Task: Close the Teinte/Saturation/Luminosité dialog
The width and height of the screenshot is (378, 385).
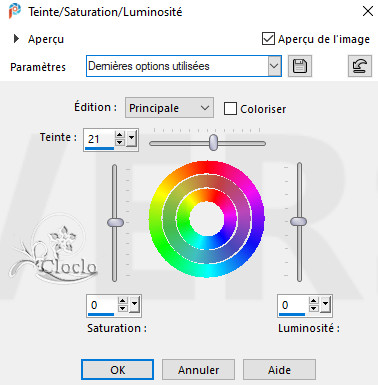Action: [368, 11]
